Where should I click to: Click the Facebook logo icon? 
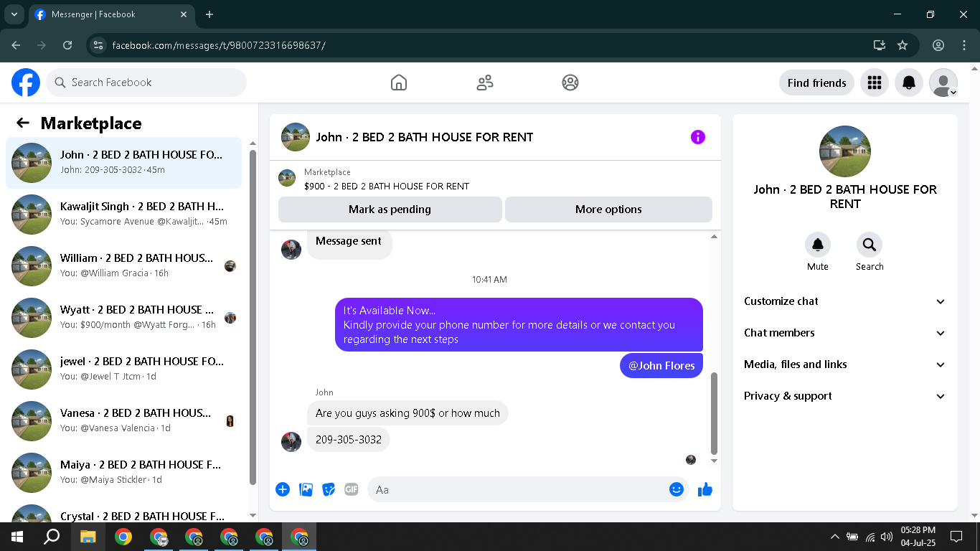click(26, 83)
